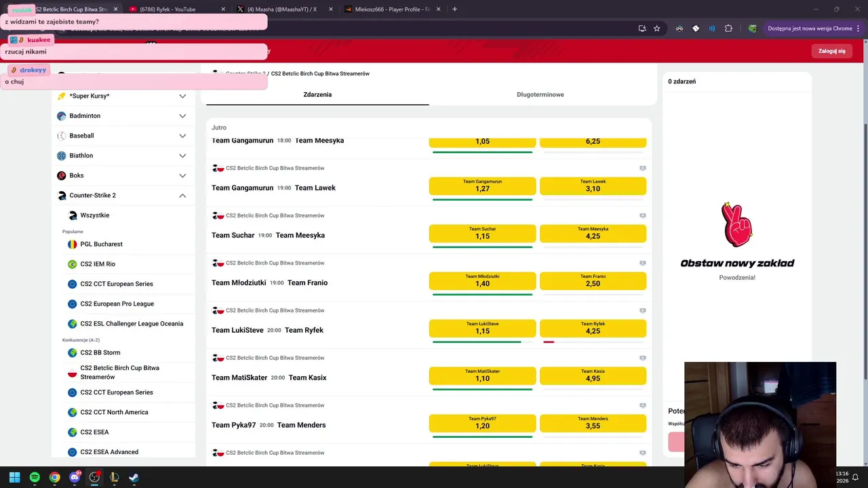This screenshot has height=488, width=868.
Task: Click the stats icon in Gangamurun vs Lawek header
Action: point(643,168)
